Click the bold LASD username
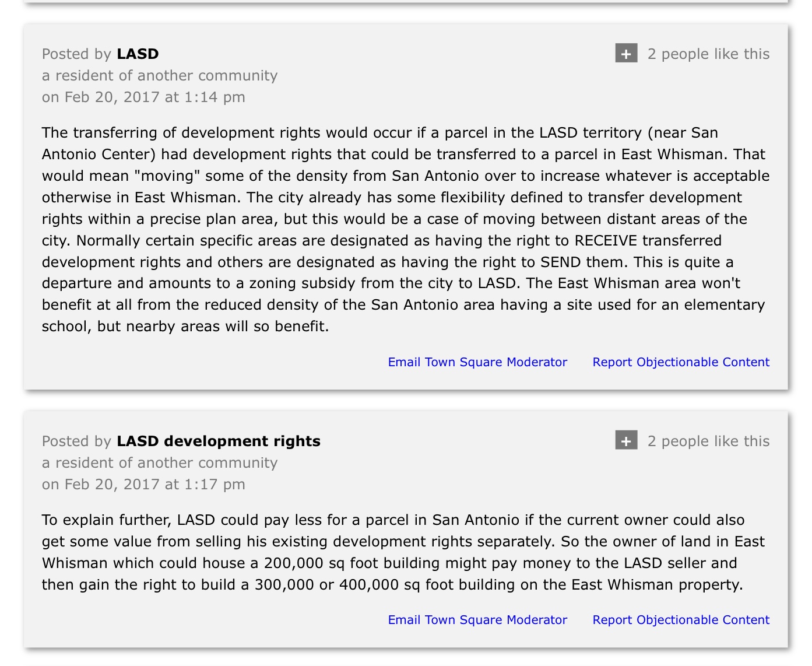The width and height of the screenshot is (812, 666). coord(138,54)
